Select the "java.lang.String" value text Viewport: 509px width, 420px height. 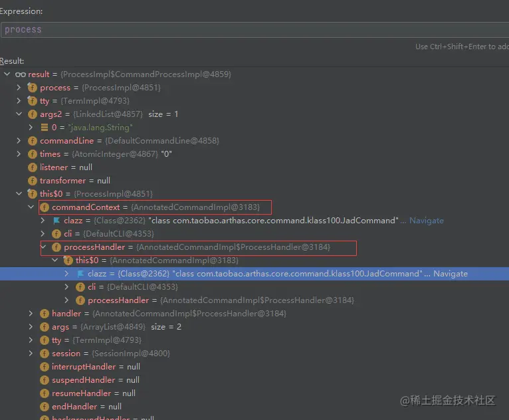point(100,128)
